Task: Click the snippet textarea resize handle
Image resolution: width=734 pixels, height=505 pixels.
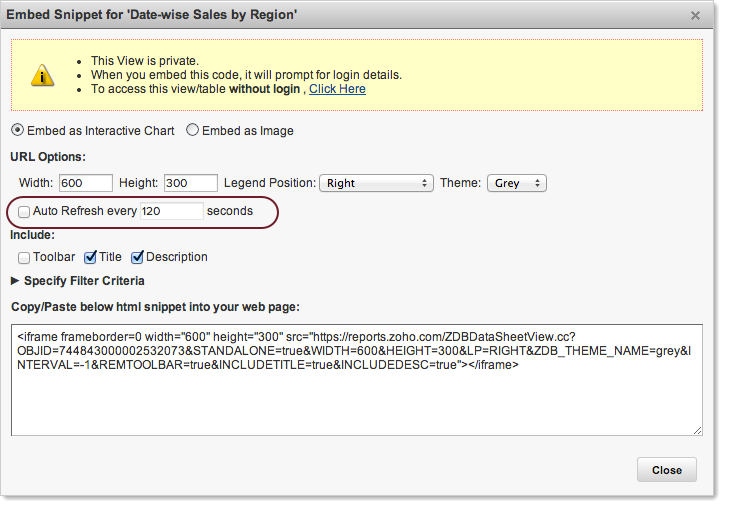Action: click(697, 430)
